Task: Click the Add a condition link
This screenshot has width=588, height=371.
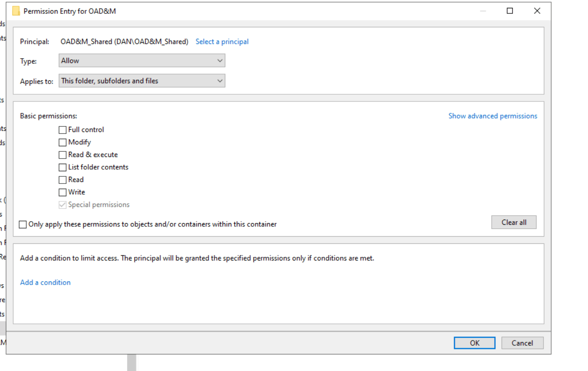Action: 45,282
